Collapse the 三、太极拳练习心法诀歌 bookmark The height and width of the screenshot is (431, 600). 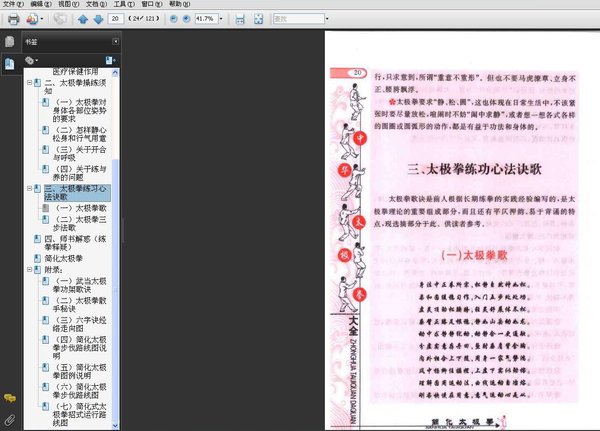coord(29,188)
